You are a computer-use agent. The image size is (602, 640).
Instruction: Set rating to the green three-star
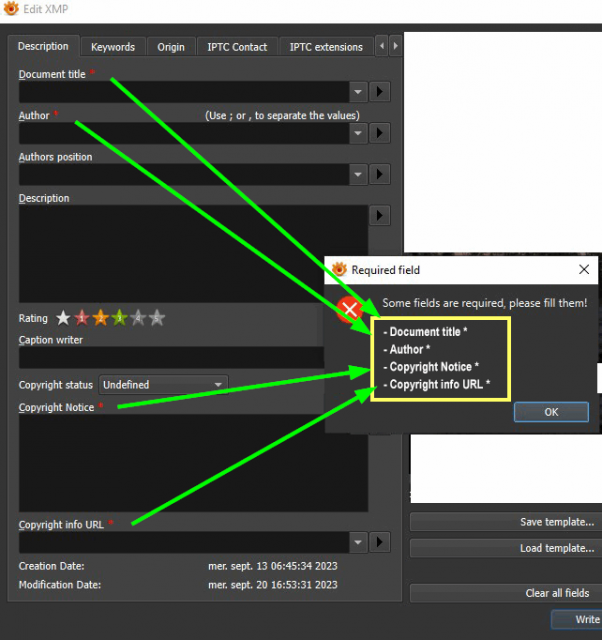[119, 318]
